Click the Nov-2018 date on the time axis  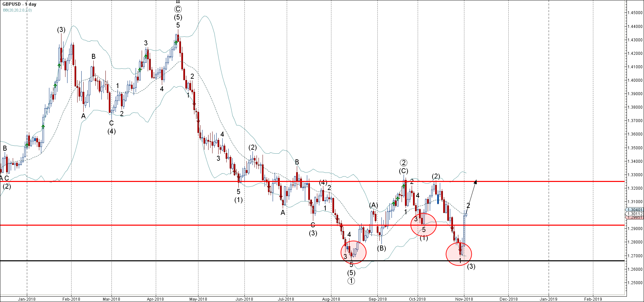(464, 299)
